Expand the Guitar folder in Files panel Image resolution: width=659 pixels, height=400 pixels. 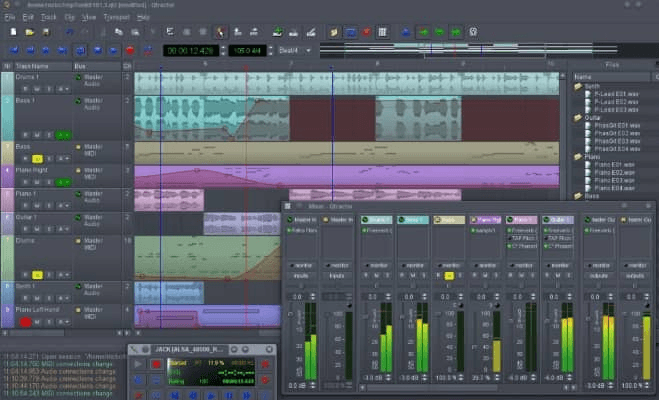point(579,118)
